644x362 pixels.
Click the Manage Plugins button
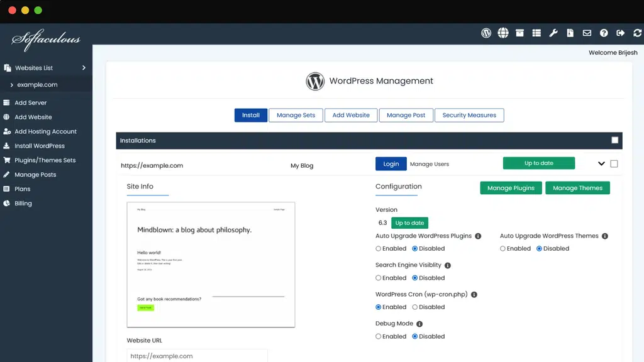[x=511, y=188]
